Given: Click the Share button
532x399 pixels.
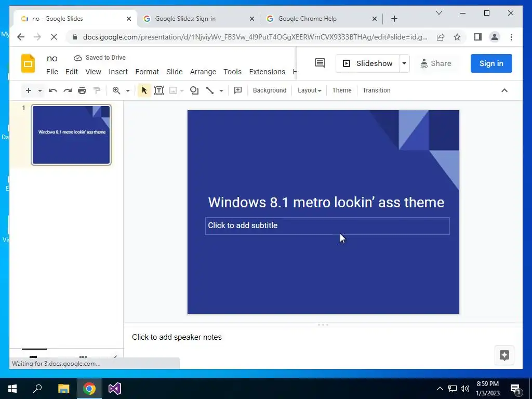Looking at the screenshot, I should coord(436,63).
